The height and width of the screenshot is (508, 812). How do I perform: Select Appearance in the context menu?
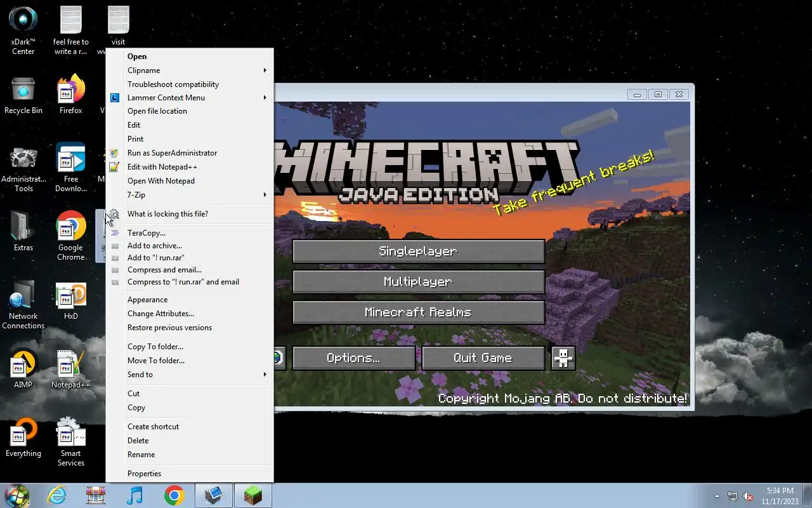(190, 300)
